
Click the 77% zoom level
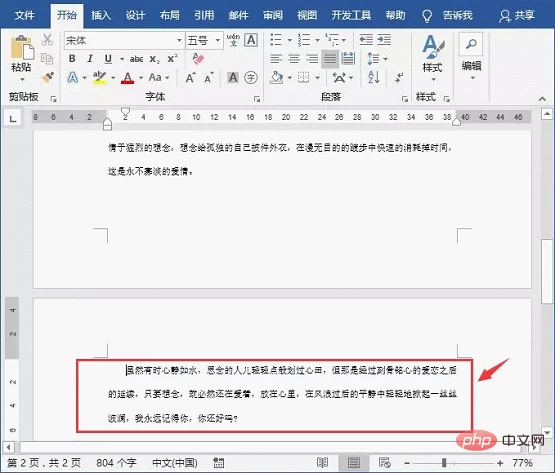tap(522, 463)
